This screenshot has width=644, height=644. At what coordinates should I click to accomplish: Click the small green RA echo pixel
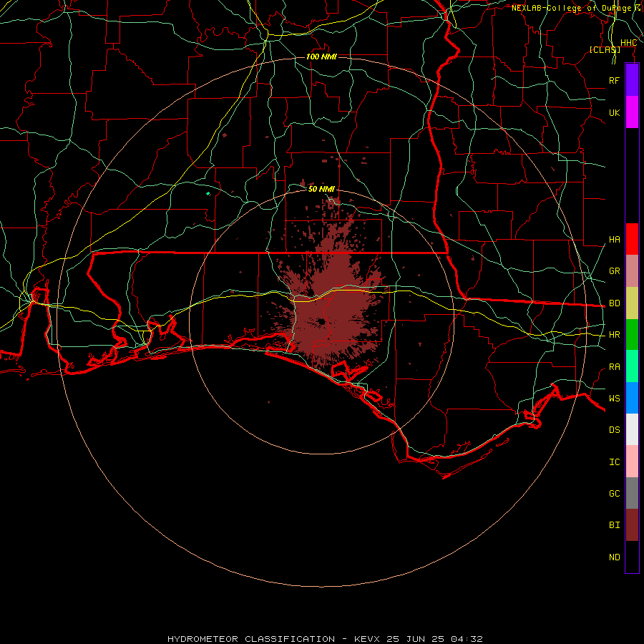[208, 193]
